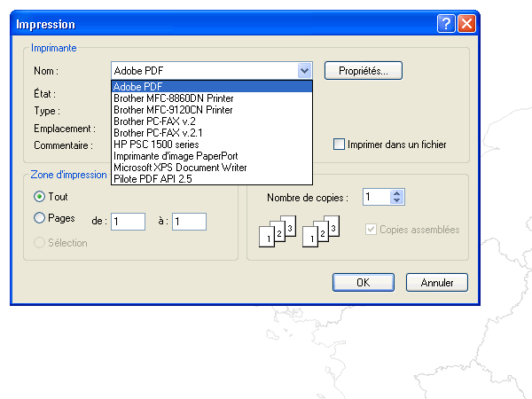Screen dimensions: 532x399
Task: Cancel with the Annuler button
Action: 437,282
